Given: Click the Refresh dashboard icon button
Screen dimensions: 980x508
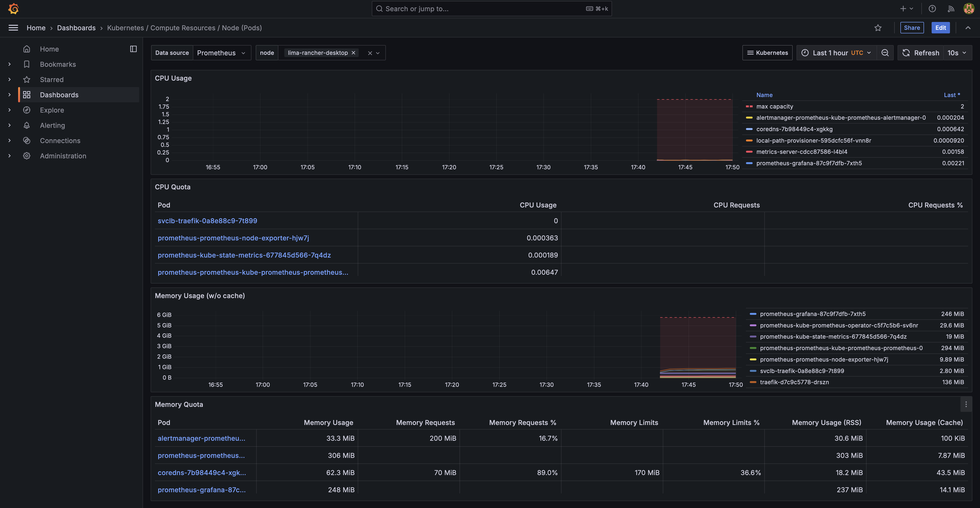Looking at the screenshot, I should (x=921, y=53).
